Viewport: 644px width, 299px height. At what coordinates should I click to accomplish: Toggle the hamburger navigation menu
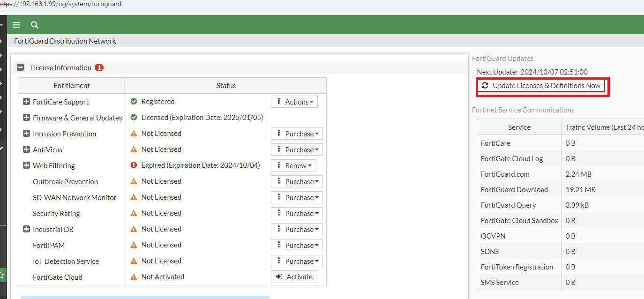(x=16, y=25)
